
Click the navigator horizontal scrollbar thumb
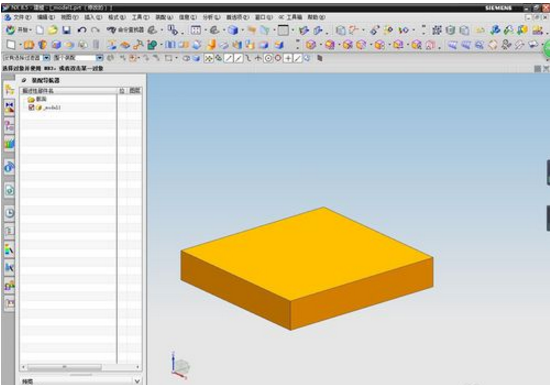click(x=64, y=367)
